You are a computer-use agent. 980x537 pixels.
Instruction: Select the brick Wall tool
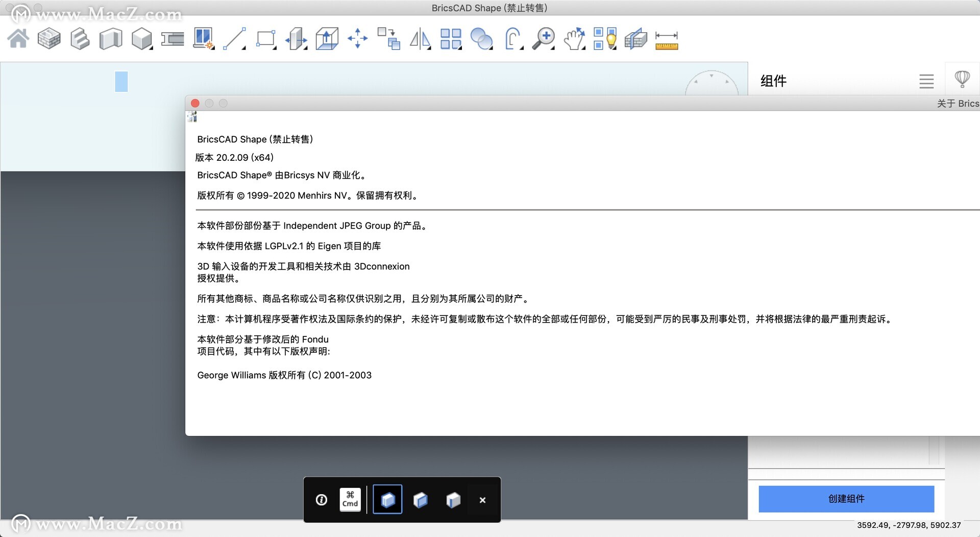click(49, 38)
